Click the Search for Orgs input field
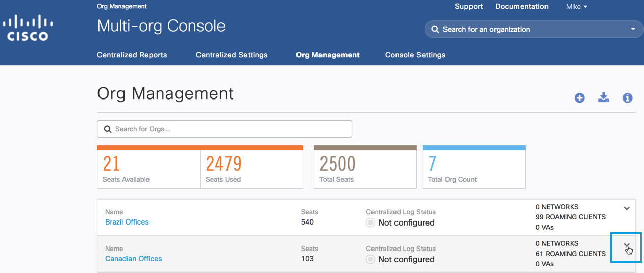Screen dimensions: 644x273 coord(225,129)
